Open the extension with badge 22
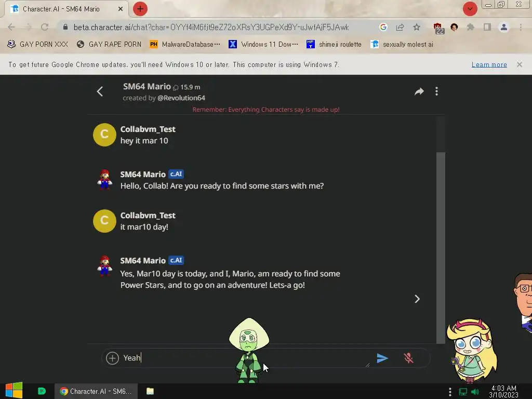Screen dimensions: 532x399 438,28
